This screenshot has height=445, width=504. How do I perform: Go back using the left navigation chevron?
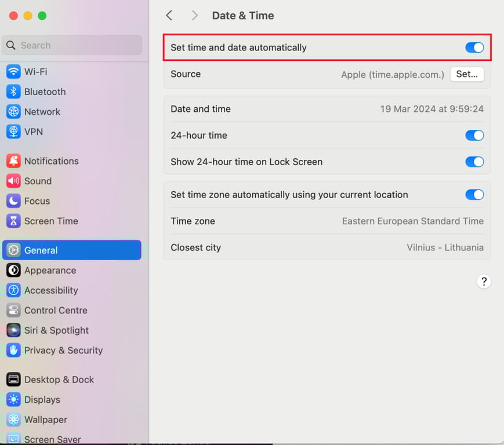[x=169, y=15]
